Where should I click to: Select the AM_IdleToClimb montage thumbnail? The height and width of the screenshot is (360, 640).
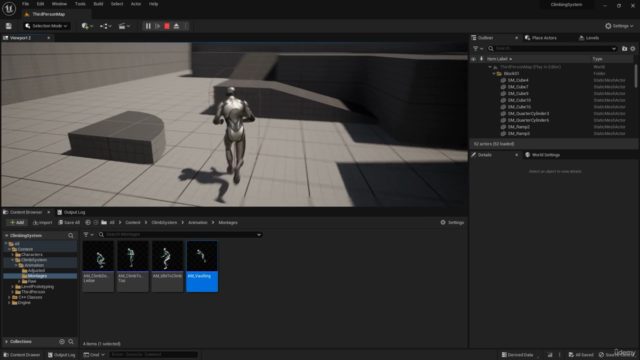coord(167,266)
